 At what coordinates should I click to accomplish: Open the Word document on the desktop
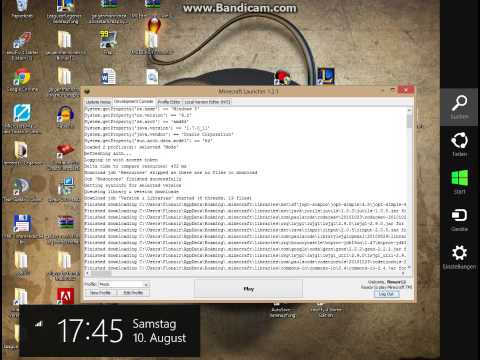pos(108,77)
